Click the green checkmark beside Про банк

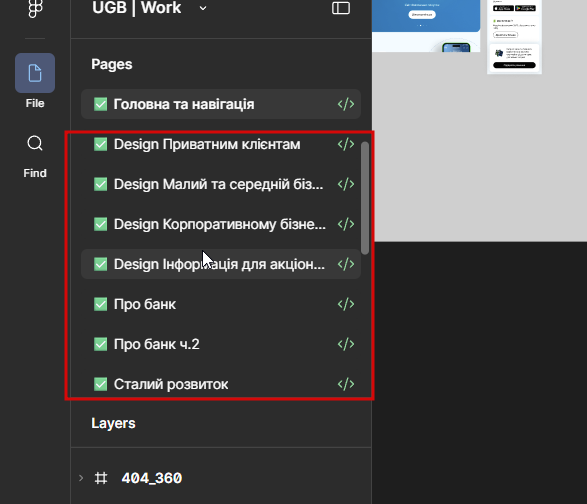click(x=100, y=304)
